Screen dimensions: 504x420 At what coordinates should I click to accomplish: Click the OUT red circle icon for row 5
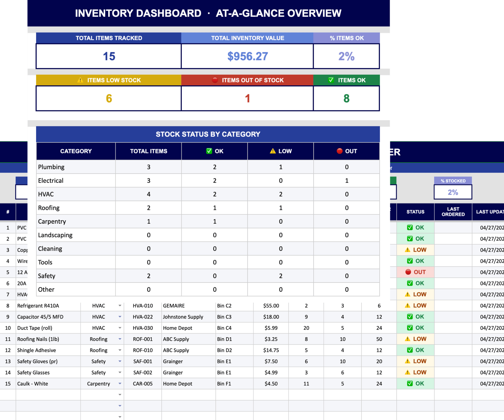(x=408, y=272)
